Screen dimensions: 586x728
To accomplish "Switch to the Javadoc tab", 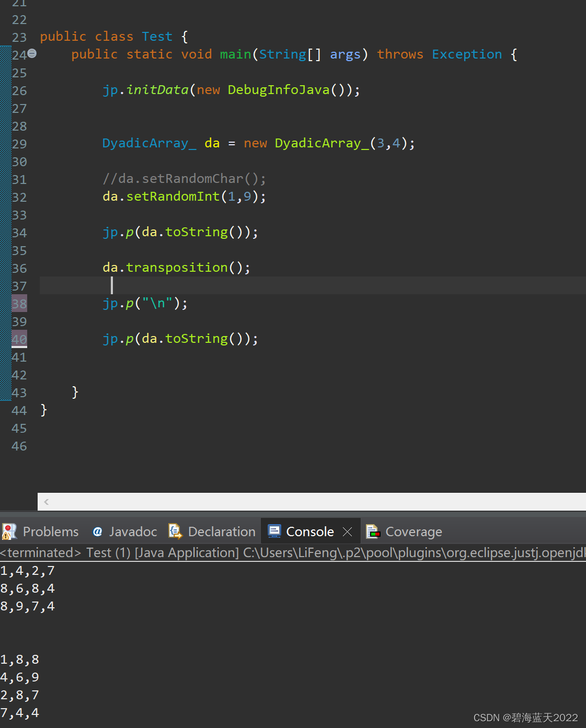I will point(125,531).
